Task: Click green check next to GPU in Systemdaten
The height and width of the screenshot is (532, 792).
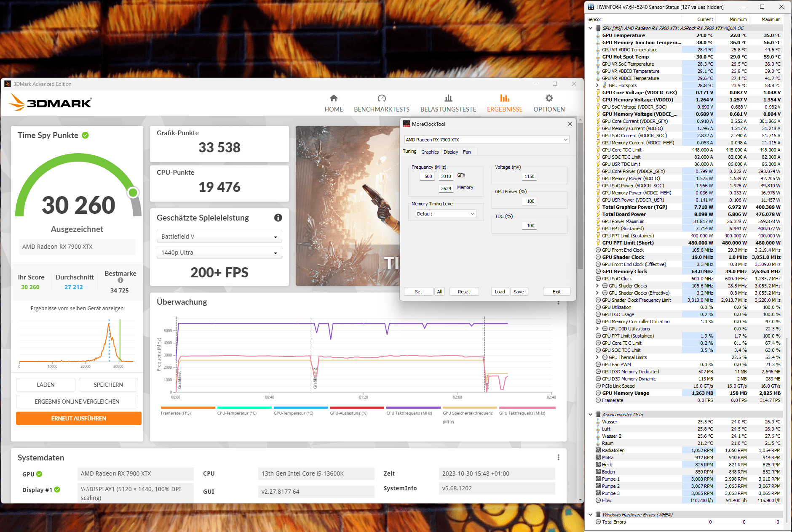Action: click(39, 474)
